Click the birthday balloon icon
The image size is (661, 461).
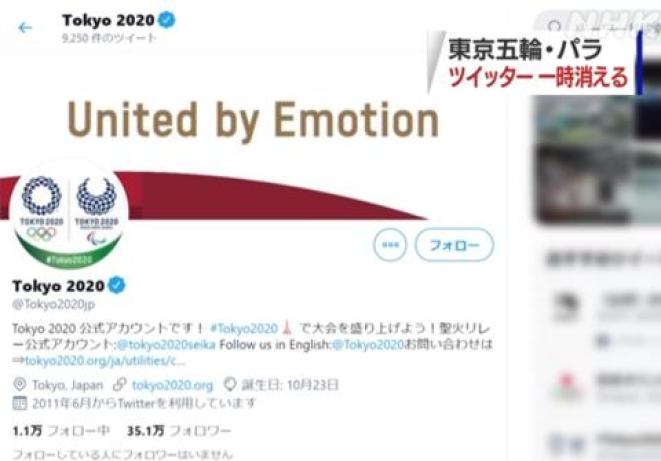(230, 385)
